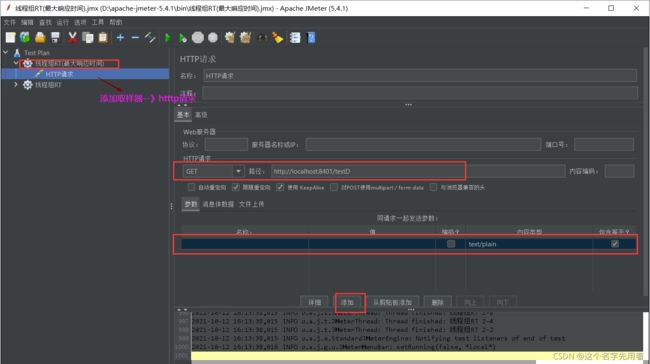Toggle the multipart / form-data checkbox

334,187
